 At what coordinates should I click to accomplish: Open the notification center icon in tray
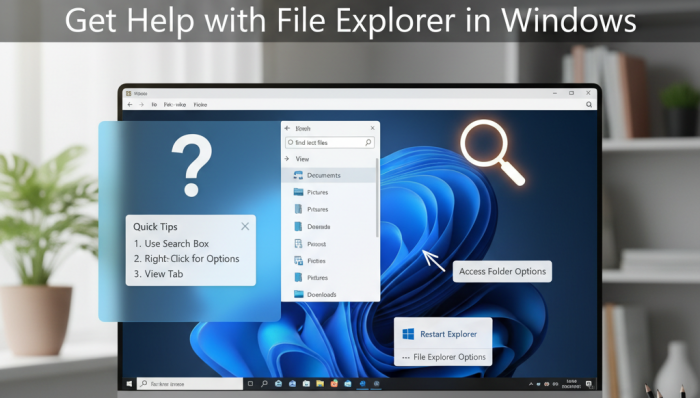point(588,384)
